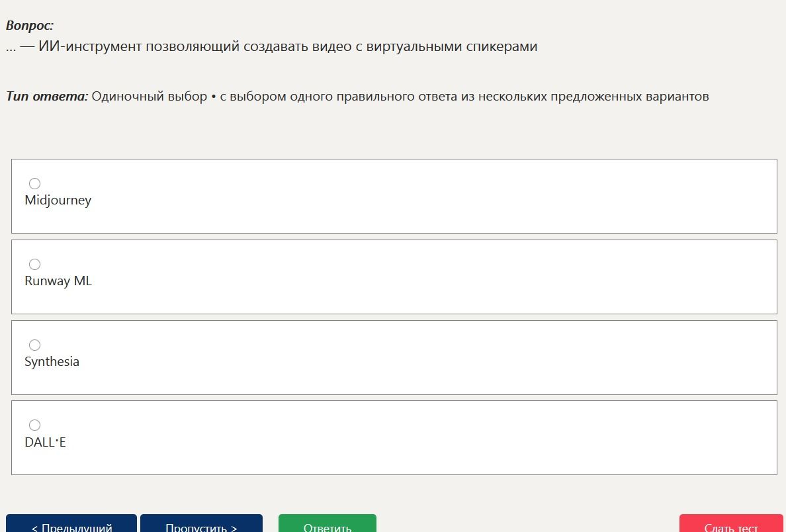Click the Тип ответа label
The image size is (786, 532).
tap(47, 96)
